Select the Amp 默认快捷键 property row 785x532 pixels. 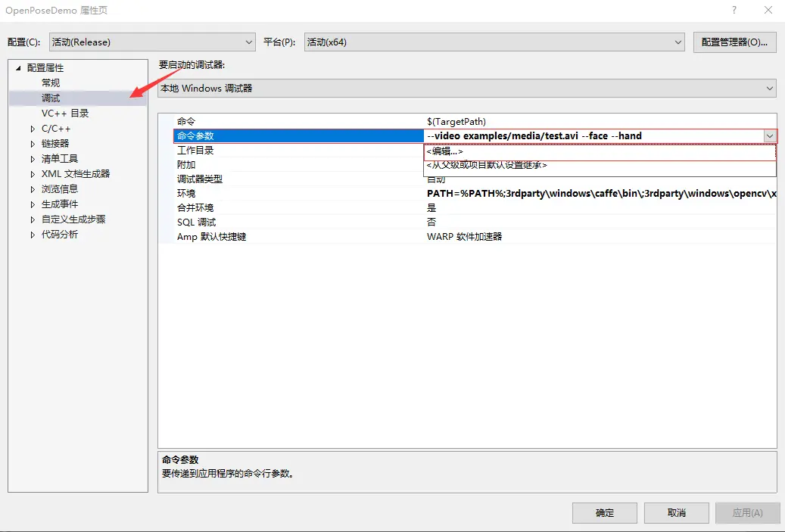click(x=467, y=236)
